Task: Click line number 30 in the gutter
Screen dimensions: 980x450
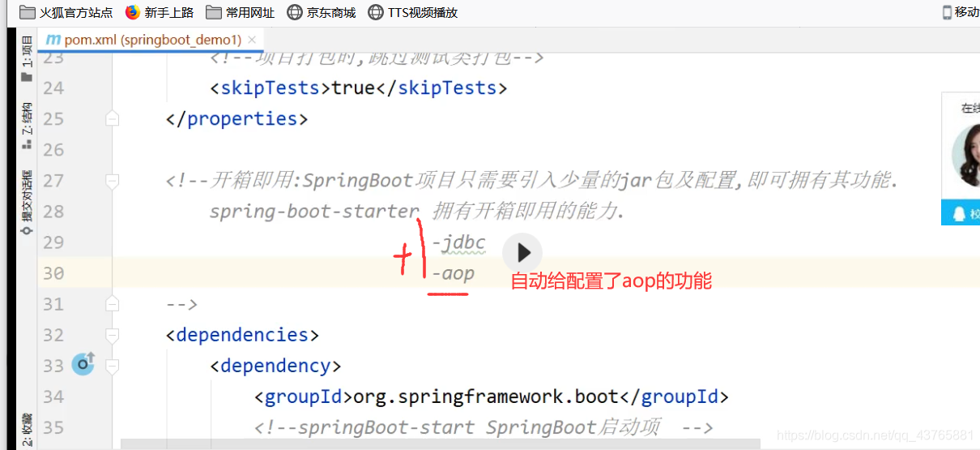Action: point(53,273)
